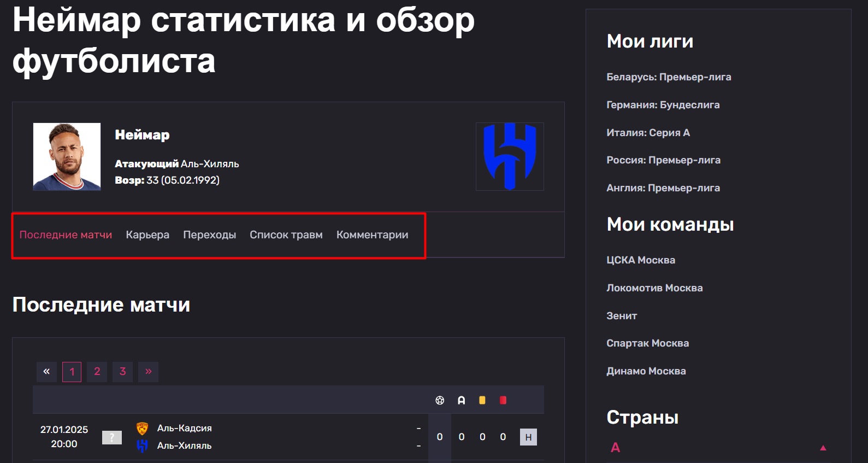The height and width of the screenshot is (463, 868).
Task: Open the Комментарии tab
Action: (x=373, y=235)
